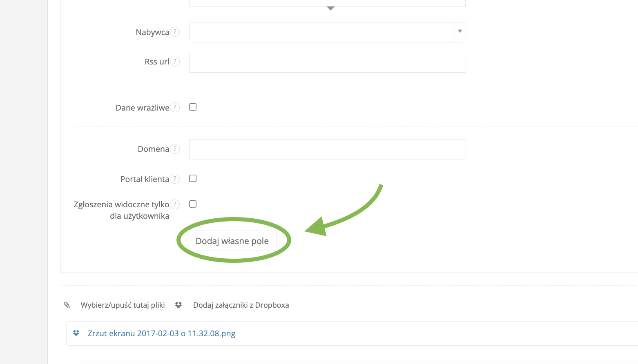Viewport: 638px width, 364px height.
Task: Show help for Portal klienta
Action: pos(175,179)
